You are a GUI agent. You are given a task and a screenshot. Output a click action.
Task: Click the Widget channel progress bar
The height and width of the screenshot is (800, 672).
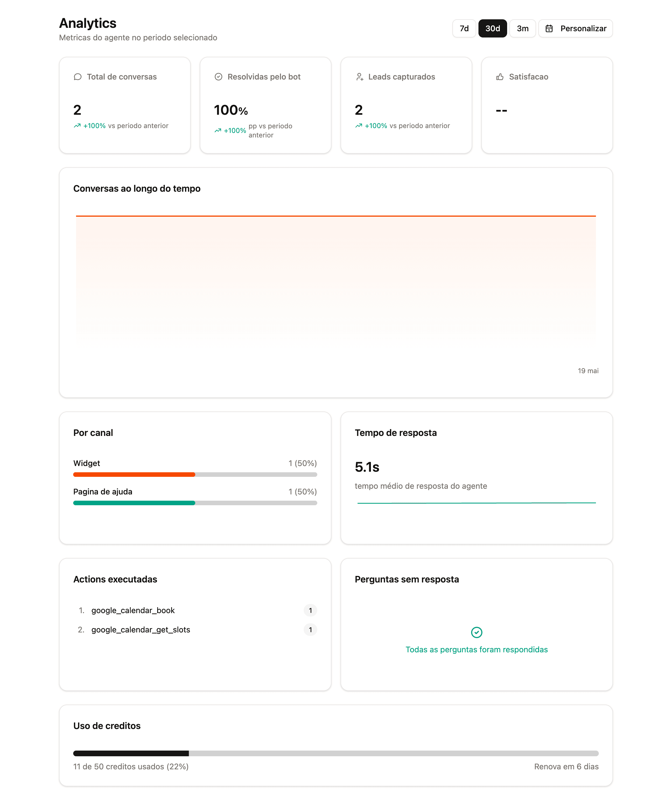coord(195,475)
